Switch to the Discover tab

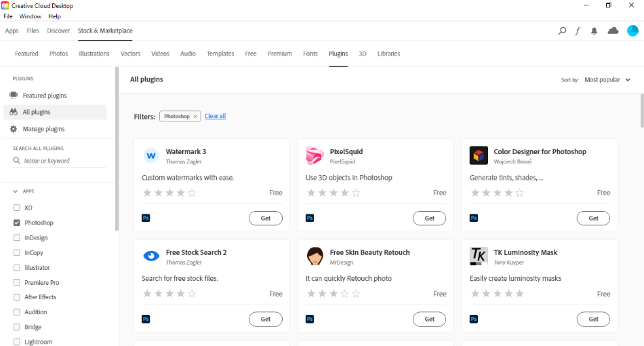[58, 31]
